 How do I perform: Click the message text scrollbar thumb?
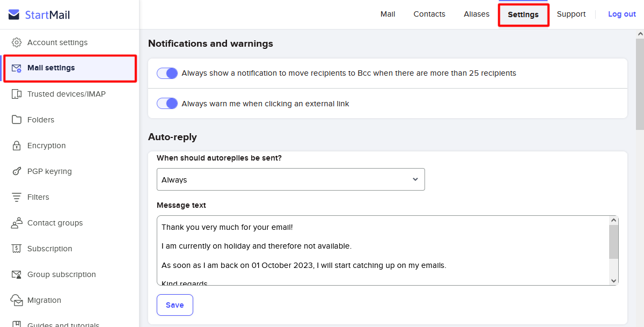click(614, 242)
